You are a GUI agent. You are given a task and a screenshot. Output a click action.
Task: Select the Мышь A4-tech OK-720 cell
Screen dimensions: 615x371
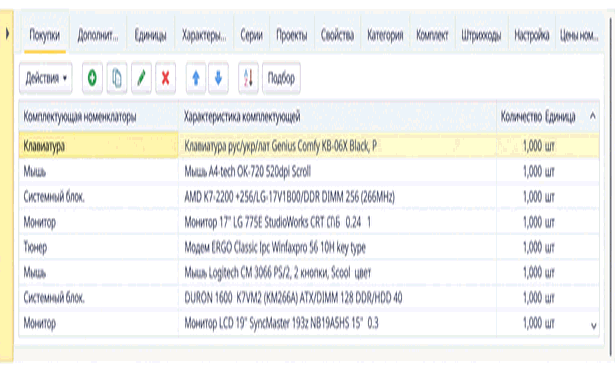[x=337, y=171]
